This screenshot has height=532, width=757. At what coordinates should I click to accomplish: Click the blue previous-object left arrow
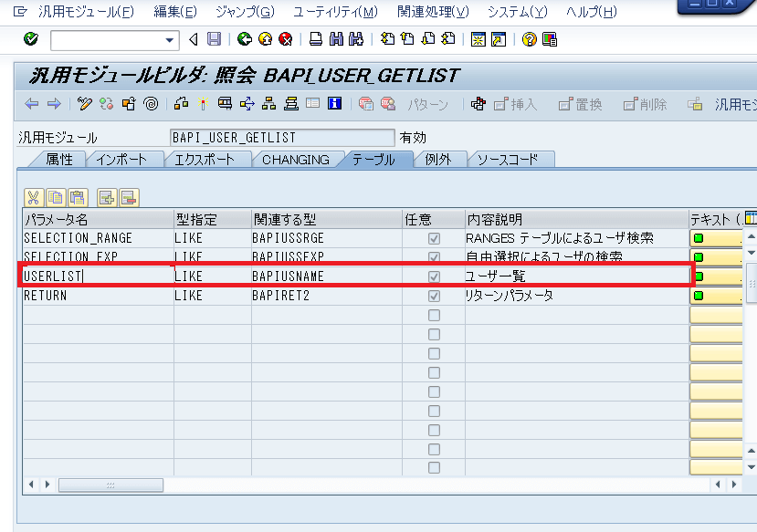coord(31,104)
